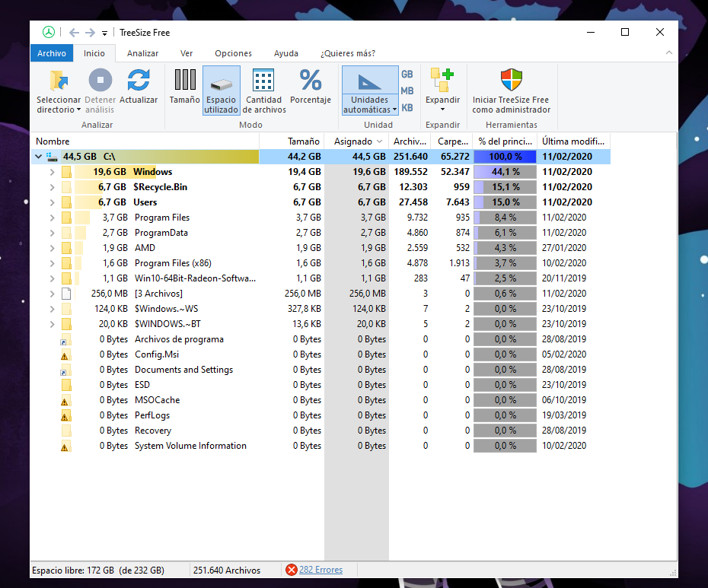Go back with the left arrow
Viewport: 708px width, 588px height.
(x=74, y=33)
